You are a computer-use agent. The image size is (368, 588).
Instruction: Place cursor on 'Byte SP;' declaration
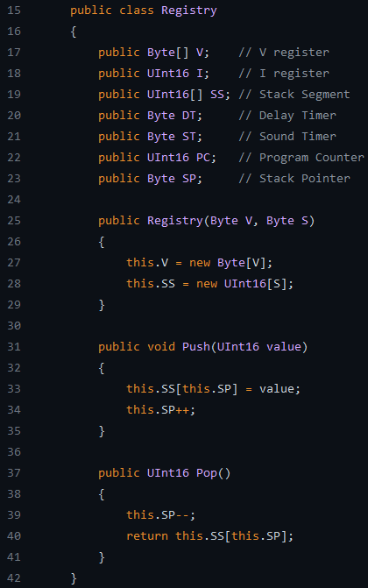[x=175, y=179]
